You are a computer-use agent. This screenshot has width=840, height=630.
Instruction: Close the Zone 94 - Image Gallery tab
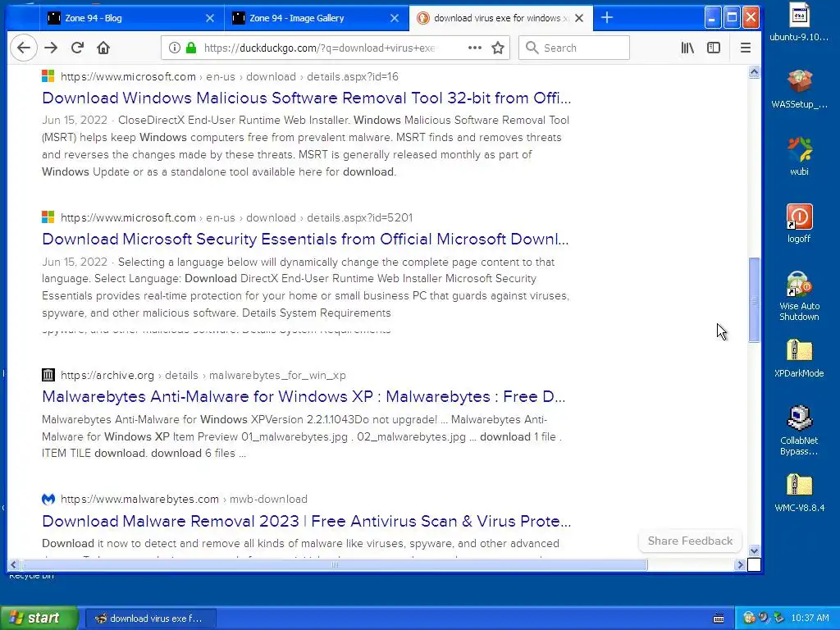[x=395, y=18]
